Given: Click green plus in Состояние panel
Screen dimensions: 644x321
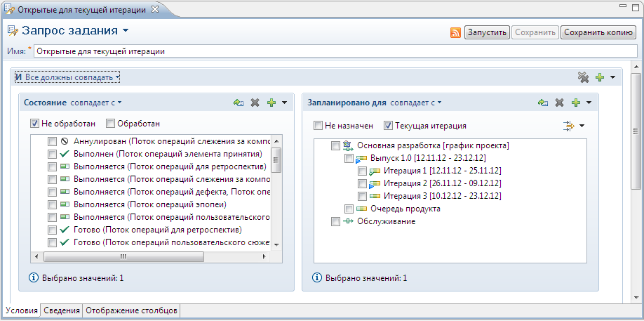Looking at the screenshot, I should 271,103.
